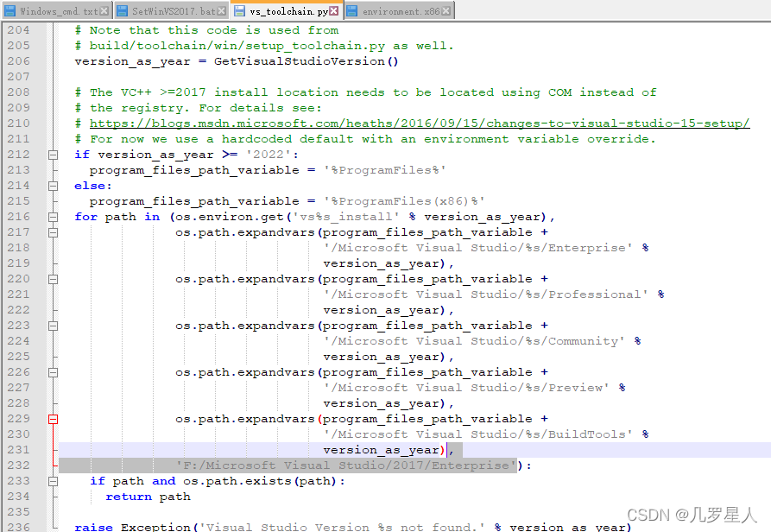This screenshot has width=771, height=532.
Task: Click the disk icon on SetWinVS2017.bat tab
Action: 122,11
